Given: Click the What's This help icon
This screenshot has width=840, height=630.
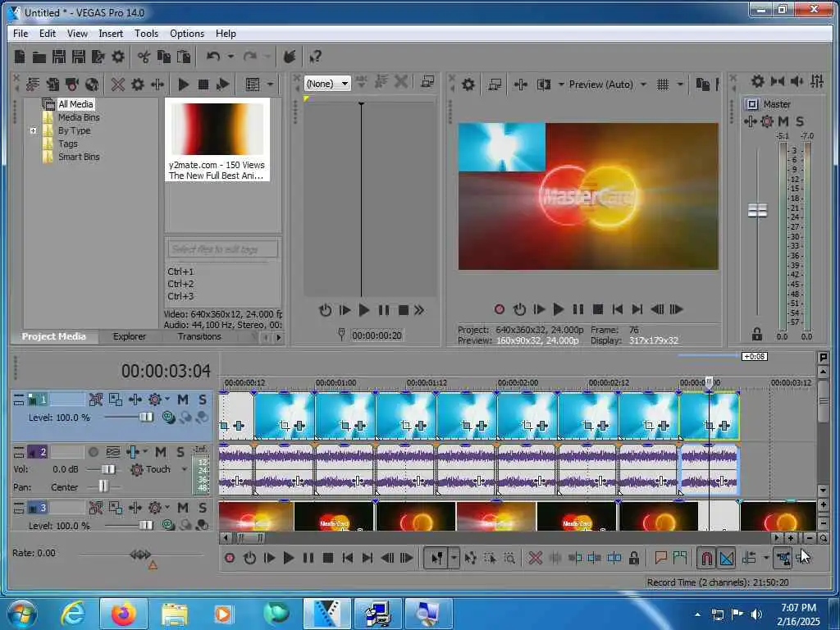Looking at the screenshot, I should click(x=316, y=57).
